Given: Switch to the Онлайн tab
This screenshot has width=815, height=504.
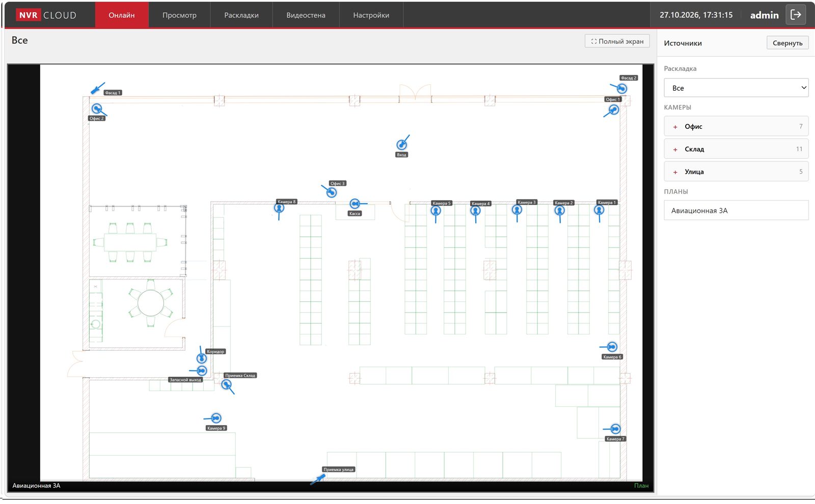Looking at the screenshot, I should tap(122, 15).
